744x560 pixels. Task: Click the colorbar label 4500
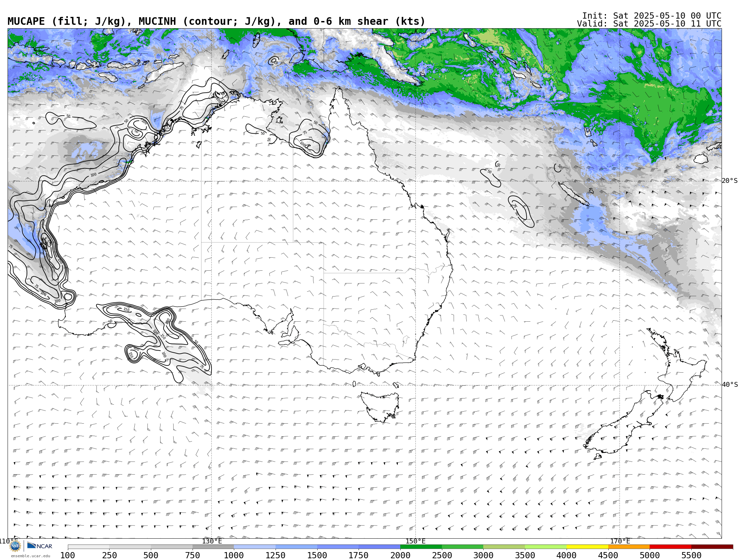608,555
